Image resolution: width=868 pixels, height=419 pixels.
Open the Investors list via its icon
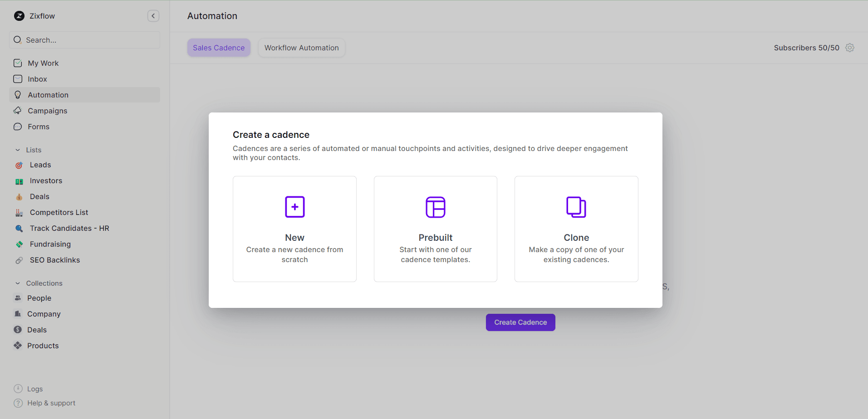tap(19, 180)
